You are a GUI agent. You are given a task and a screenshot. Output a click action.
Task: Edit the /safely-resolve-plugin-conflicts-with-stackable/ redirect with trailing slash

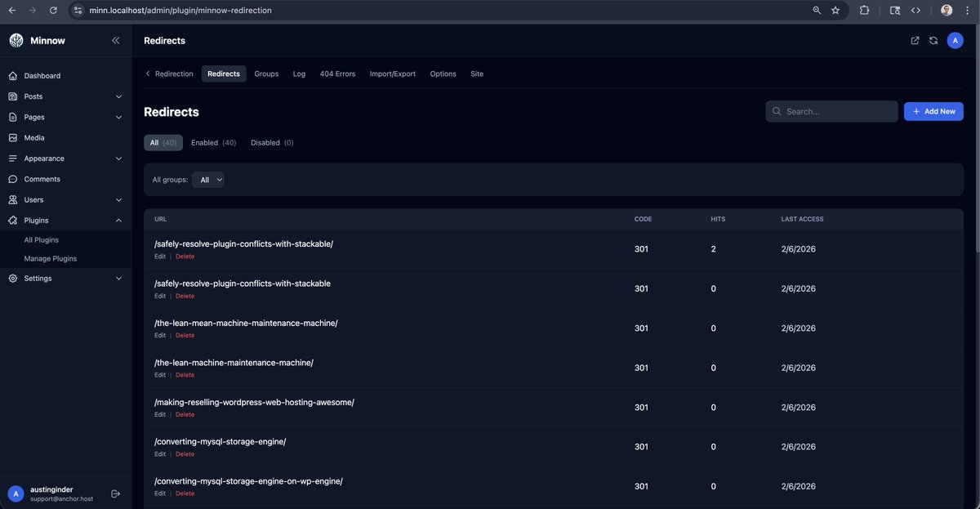tap(160, 257)
